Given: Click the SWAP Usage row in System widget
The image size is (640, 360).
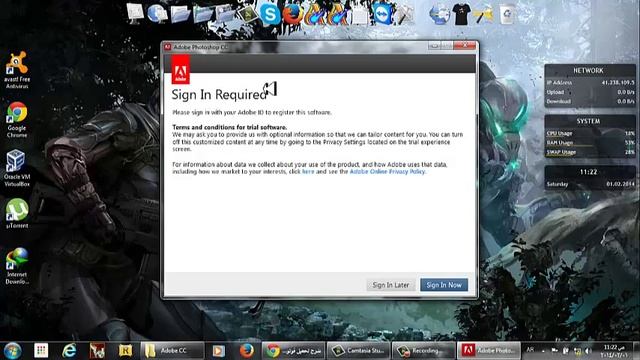Looking at the screenshot, I should [x=590, y=152].
